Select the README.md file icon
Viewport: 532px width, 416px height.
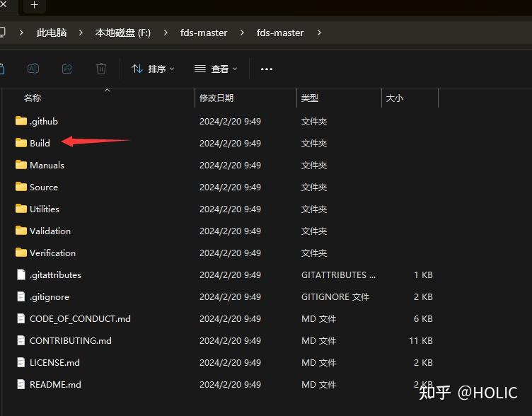pos(21,384)
